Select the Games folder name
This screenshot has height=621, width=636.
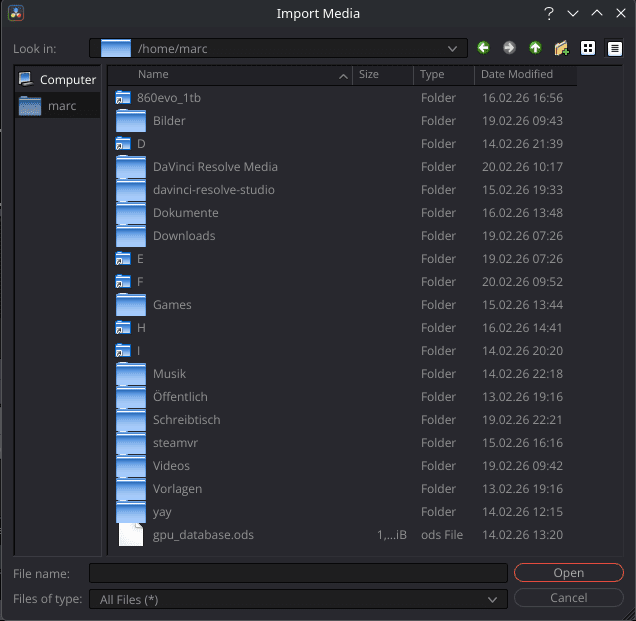pos(172,305)
